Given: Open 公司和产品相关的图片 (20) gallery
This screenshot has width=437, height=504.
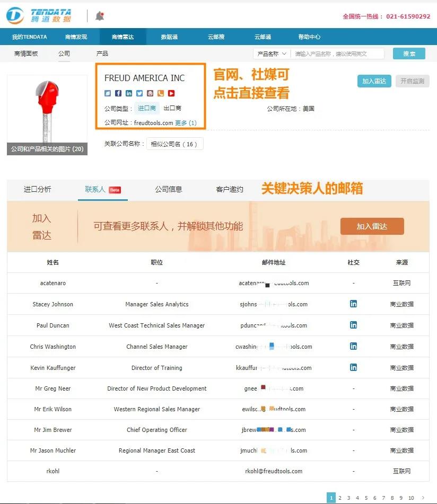Looking at the screenshot, I should tap(47, 149).
